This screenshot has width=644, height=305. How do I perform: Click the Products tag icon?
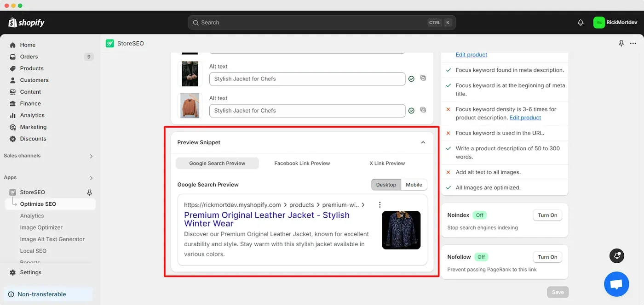[12, 68]
